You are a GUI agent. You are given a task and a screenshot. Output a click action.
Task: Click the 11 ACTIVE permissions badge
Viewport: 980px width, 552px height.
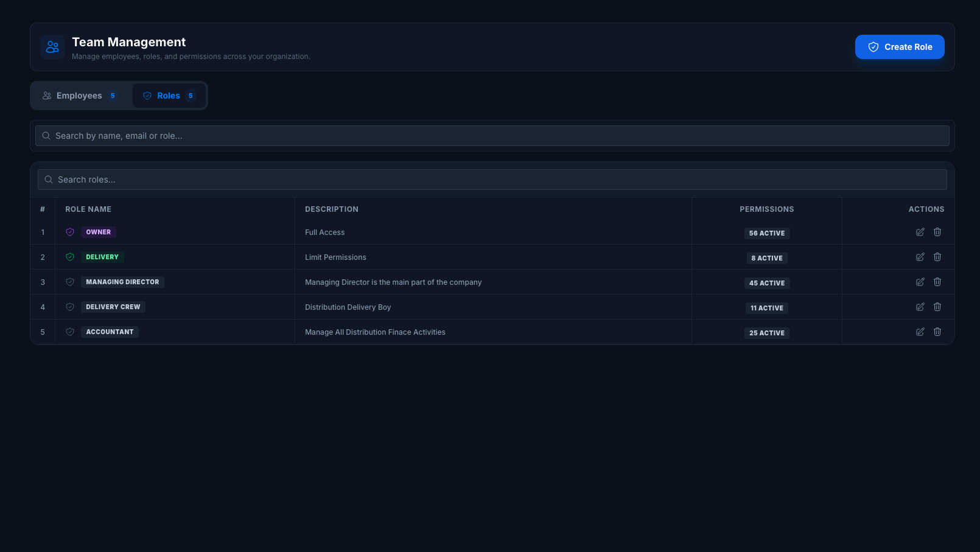click(x=767, y=308)
